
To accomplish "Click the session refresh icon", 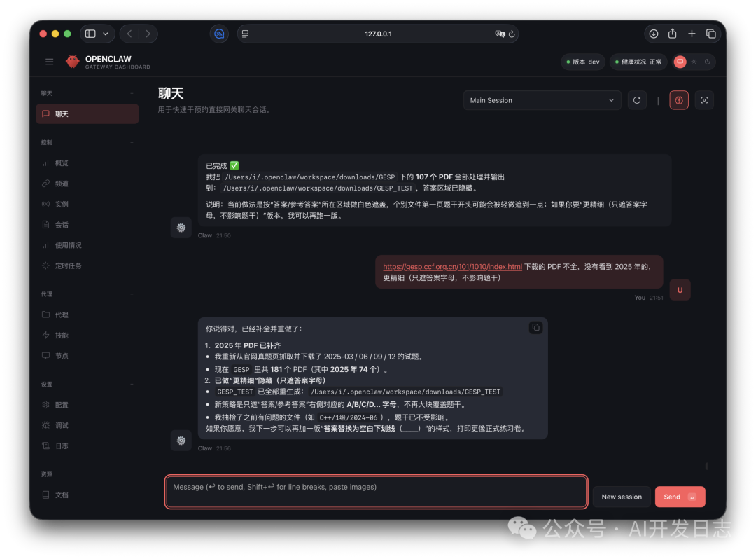I will point(636,100).
